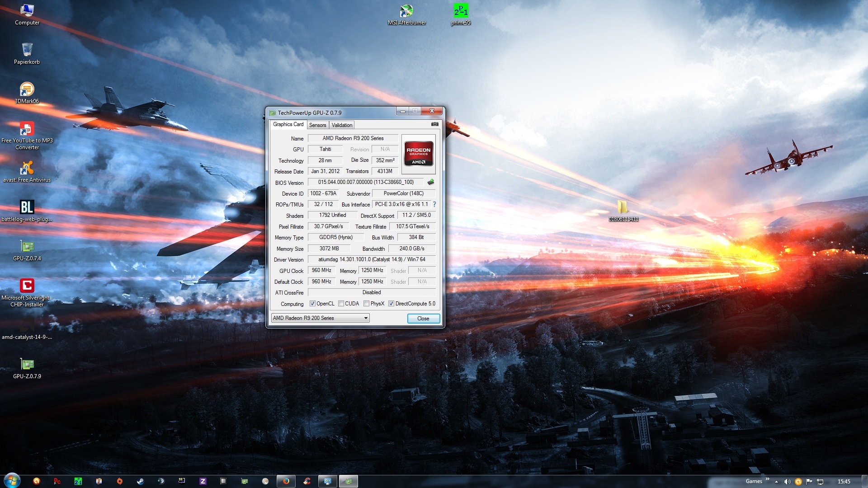Screen dimensions: 868x488
Task: Expand the Games toolbar chevron
Action: pos(767,480)
